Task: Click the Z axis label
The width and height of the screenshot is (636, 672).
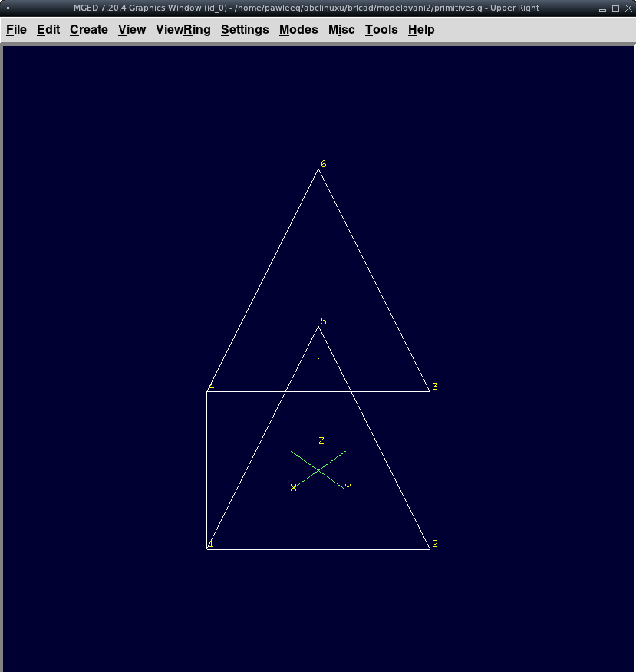Action: point(321,440)
